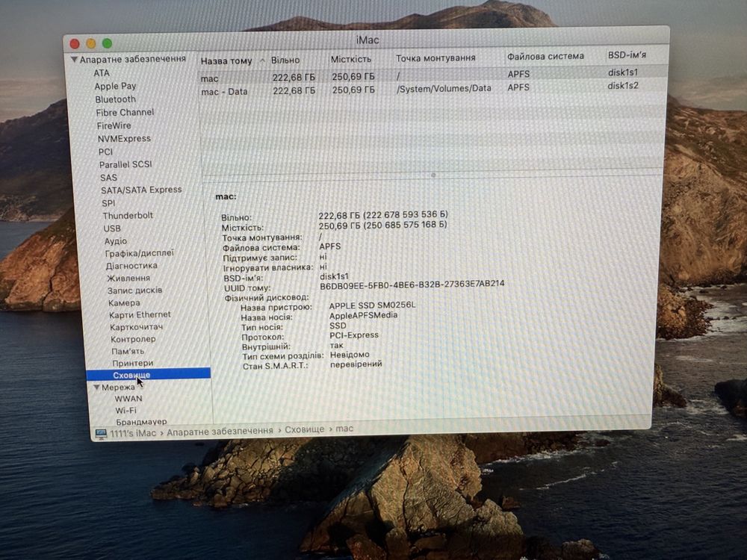Select Карткочитач in the sidebar
Image resolution: width=747 pixels, height=560 pixels.
[136, 327]
